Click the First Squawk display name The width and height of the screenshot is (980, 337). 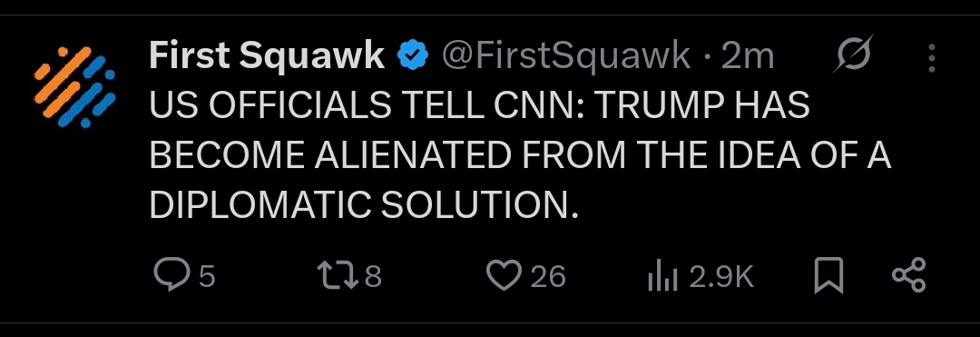[267, 56]
